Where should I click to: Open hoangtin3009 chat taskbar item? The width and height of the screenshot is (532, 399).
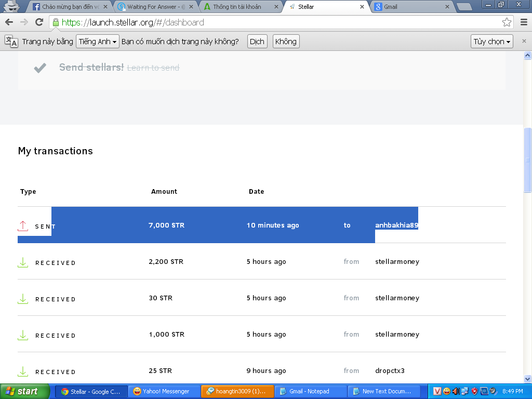237,392
